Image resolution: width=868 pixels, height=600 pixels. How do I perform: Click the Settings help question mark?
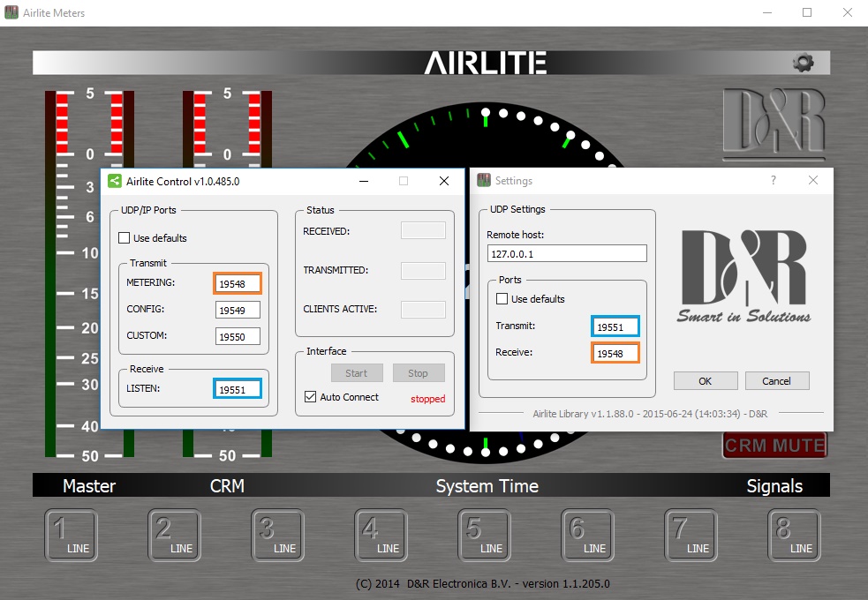774,181
